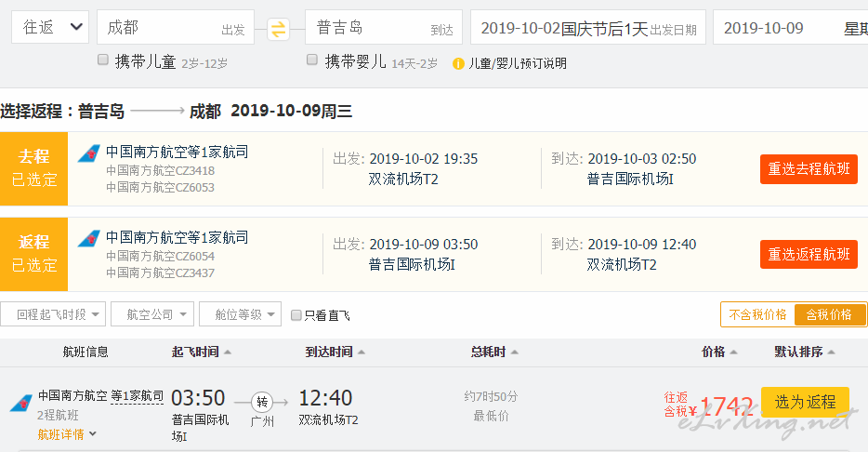Open 航空公司 airline filter dropdown
The image size is (868, 452).
[152, 314]
